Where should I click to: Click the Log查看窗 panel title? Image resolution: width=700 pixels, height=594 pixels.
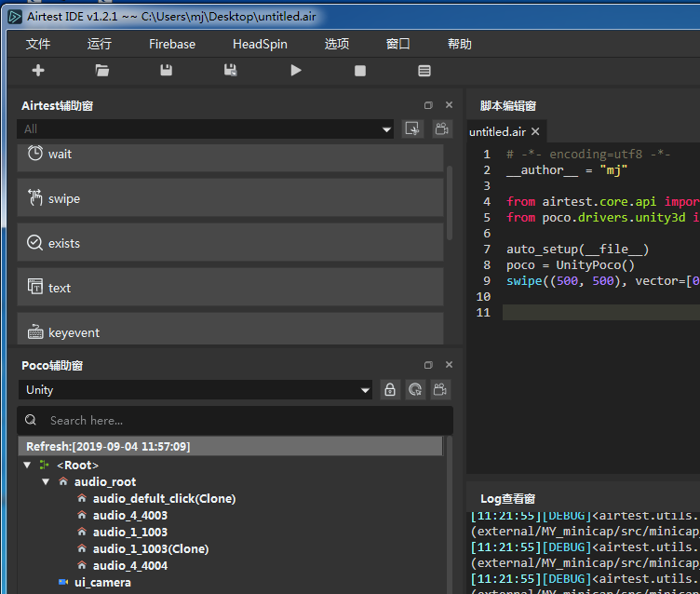tap(507, 499)
